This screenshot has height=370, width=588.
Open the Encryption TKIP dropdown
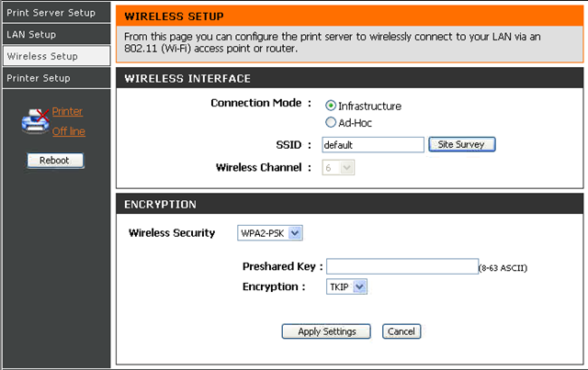[x=346, y=286]
